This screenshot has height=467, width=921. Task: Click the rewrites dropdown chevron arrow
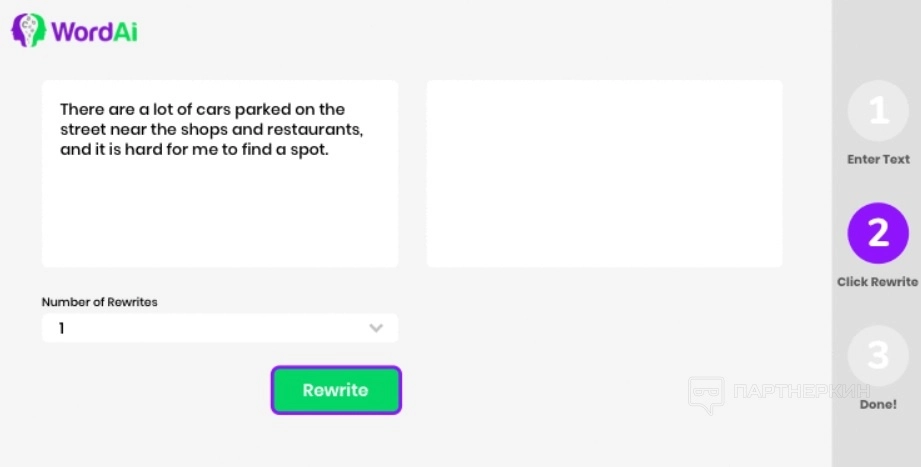pos(376,328)
